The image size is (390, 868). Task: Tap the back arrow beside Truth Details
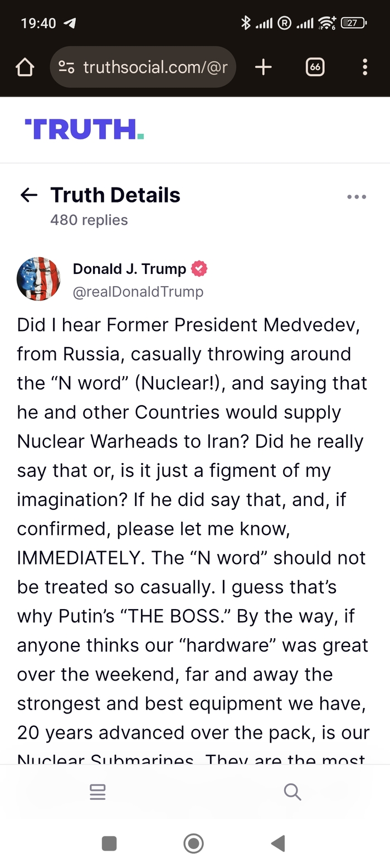(29, 195)
